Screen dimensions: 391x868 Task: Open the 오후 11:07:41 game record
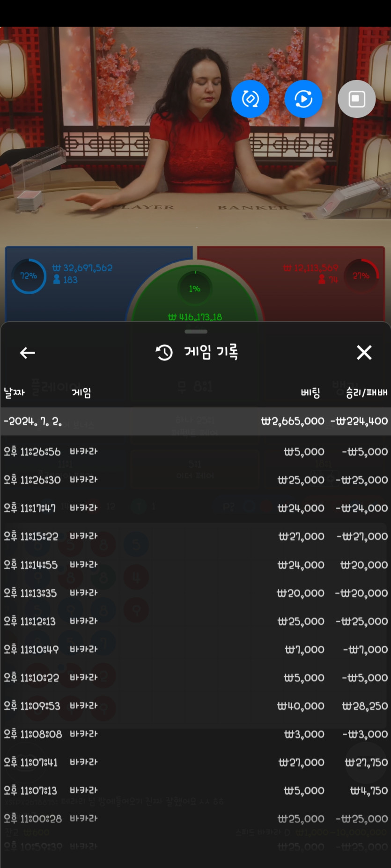click(x=196, y=762)
